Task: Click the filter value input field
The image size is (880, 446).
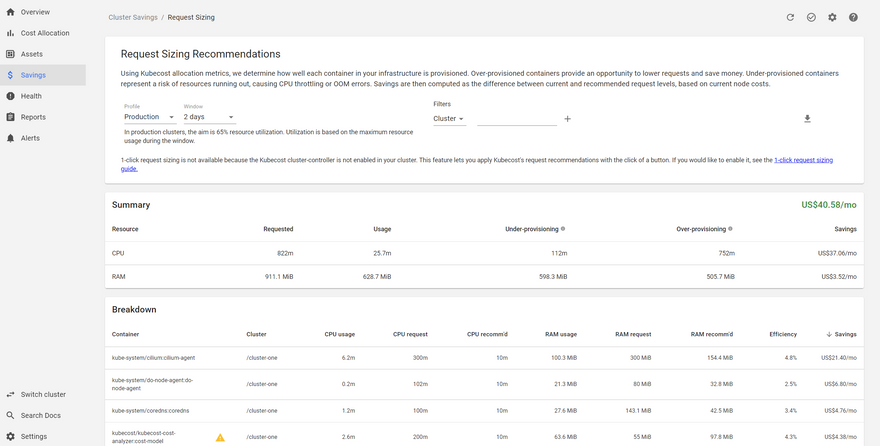Action: [x=516, y=119]
